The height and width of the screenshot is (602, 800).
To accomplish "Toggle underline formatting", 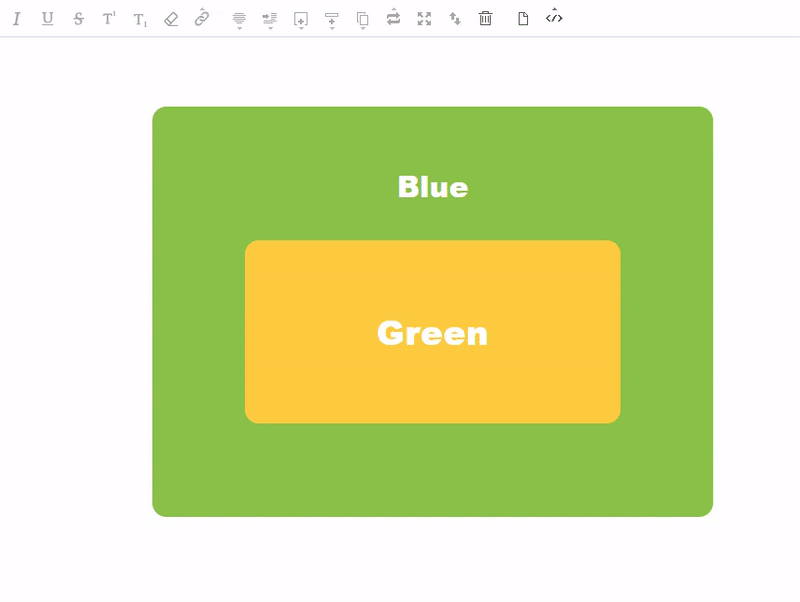I will click(x=47, y=19).
